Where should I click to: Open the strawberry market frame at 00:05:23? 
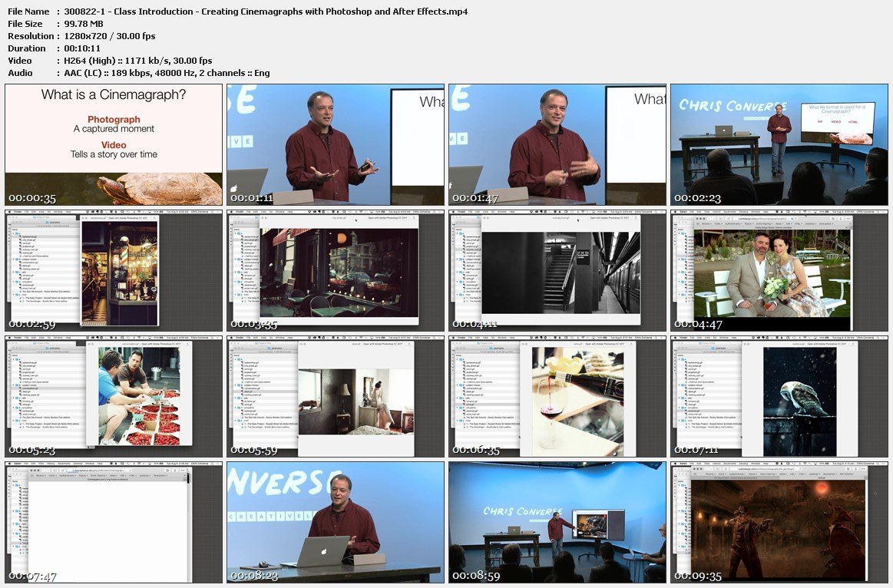click(114, 396)
